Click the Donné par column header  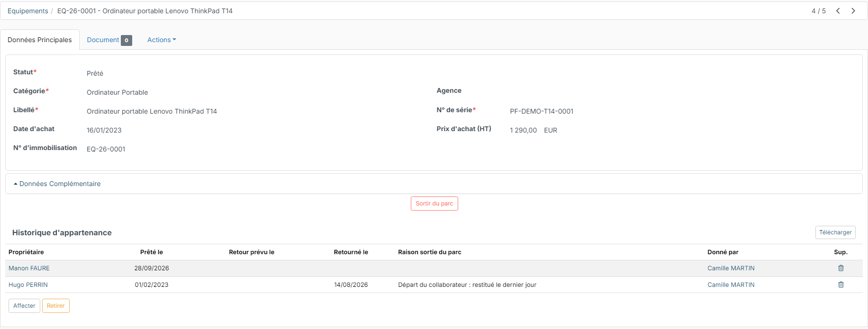tap(723, 252)
